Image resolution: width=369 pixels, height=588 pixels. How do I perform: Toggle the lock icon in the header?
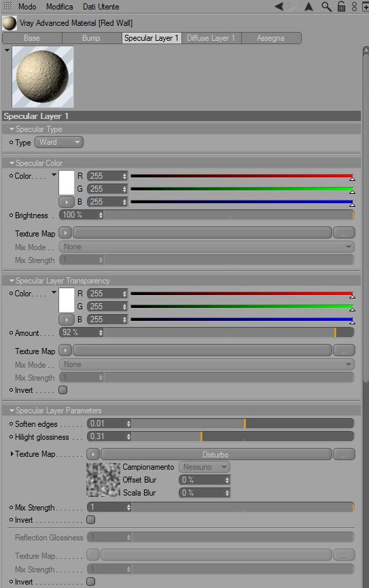click(341, 6)
